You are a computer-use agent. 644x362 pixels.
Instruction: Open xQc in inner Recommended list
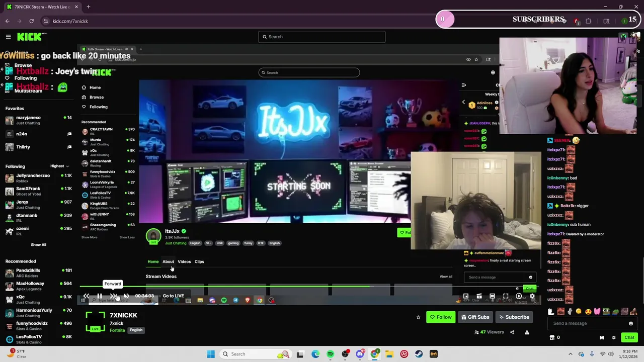tap(108, 152)
